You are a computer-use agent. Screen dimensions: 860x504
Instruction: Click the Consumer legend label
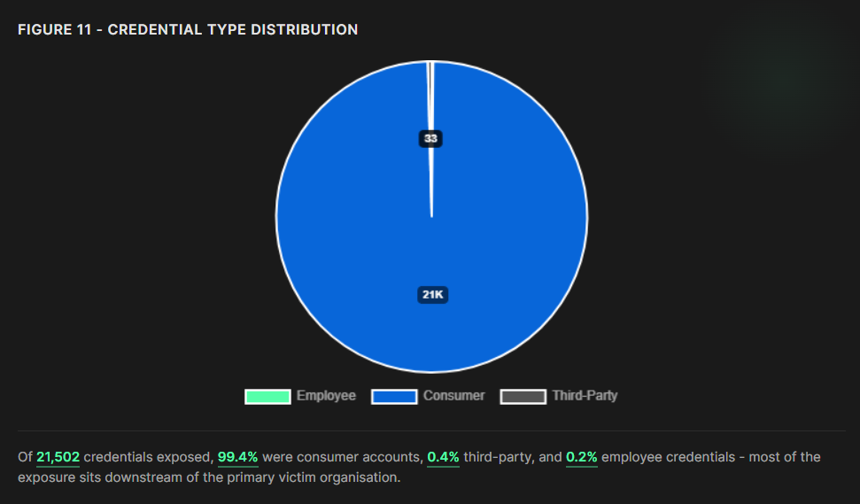454,396
